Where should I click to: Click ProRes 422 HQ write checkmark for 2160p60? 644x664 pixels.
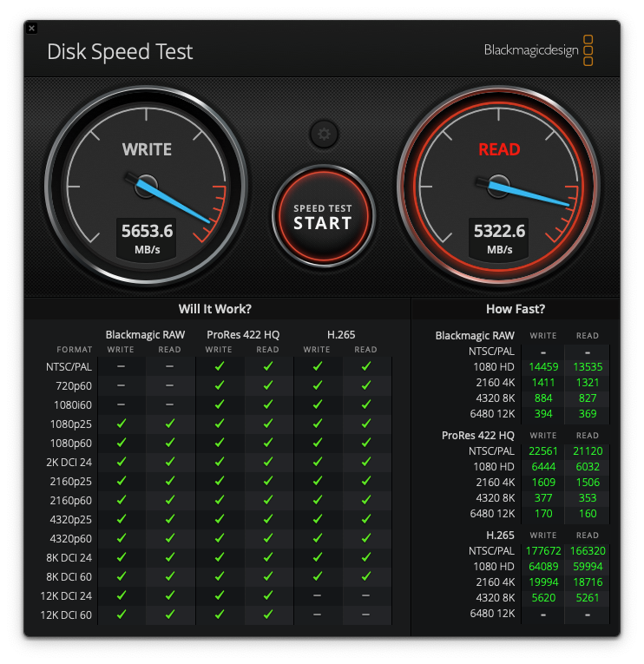click(x=220, y=500)
